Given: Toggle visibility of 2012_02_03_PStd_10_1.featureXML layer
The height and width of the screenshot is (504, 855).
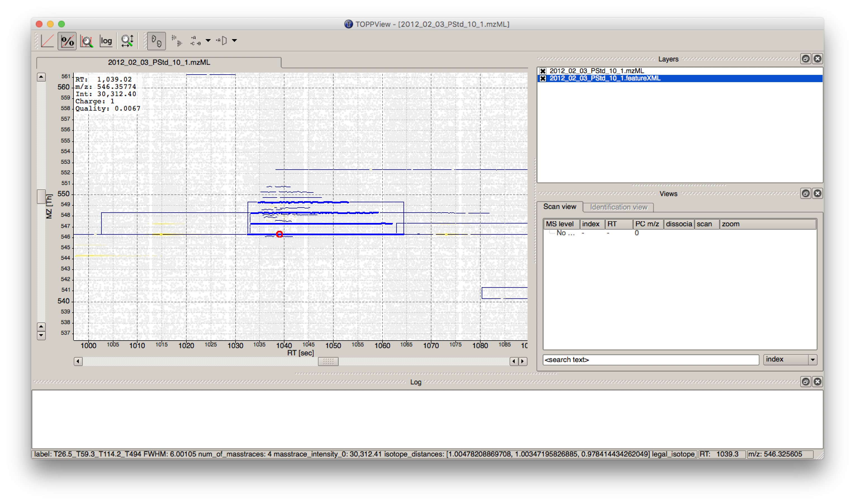Looking at the screenshot, I should pyautogui.click(x=543, y=79).
